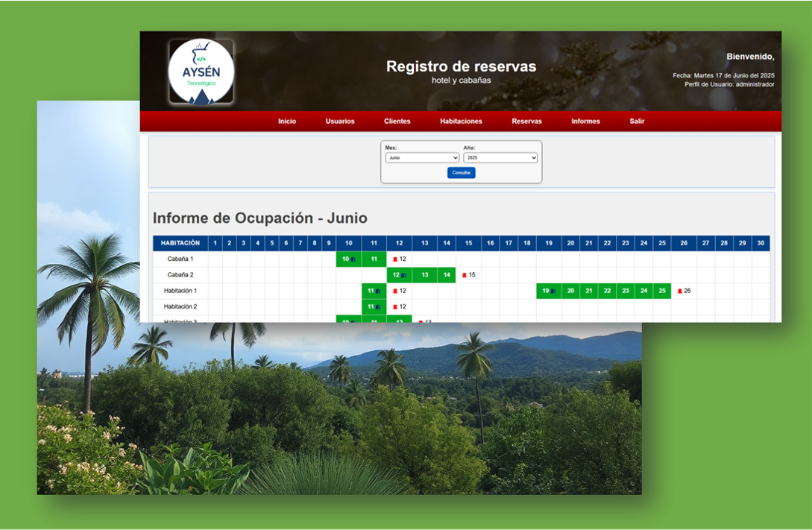Open the Informes menu
Image resolution: width=812 pixels, height=530 pixels.
pos(585,121)
